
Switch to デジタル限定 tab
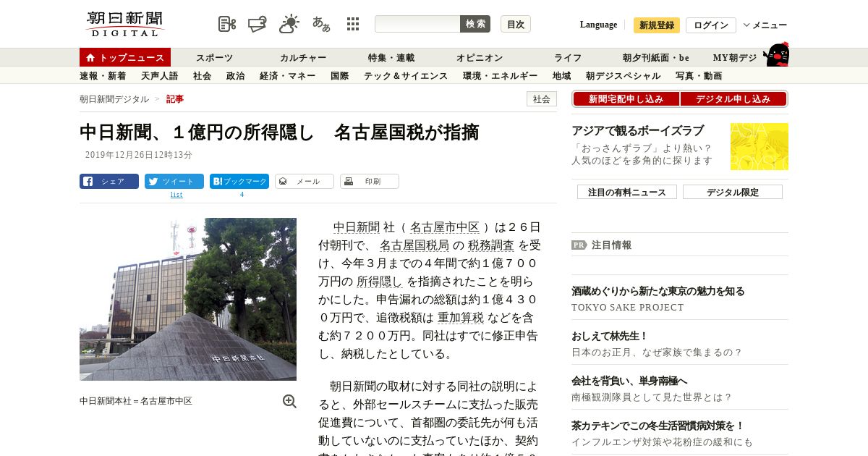pyautogui.click(x=733, y=192)
